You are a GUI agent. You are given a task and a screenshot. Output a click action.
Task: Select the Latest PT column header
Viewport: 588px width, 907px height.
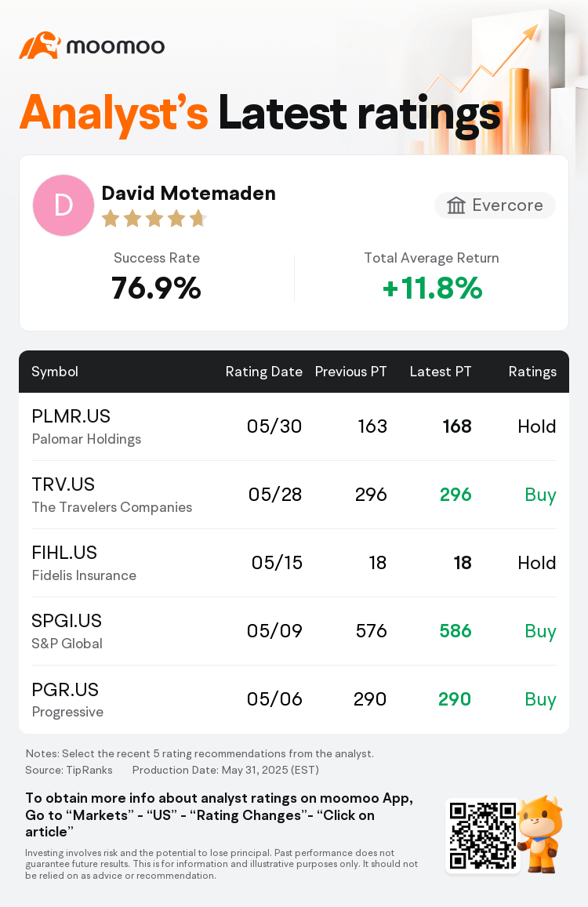[x=441, y=372]
